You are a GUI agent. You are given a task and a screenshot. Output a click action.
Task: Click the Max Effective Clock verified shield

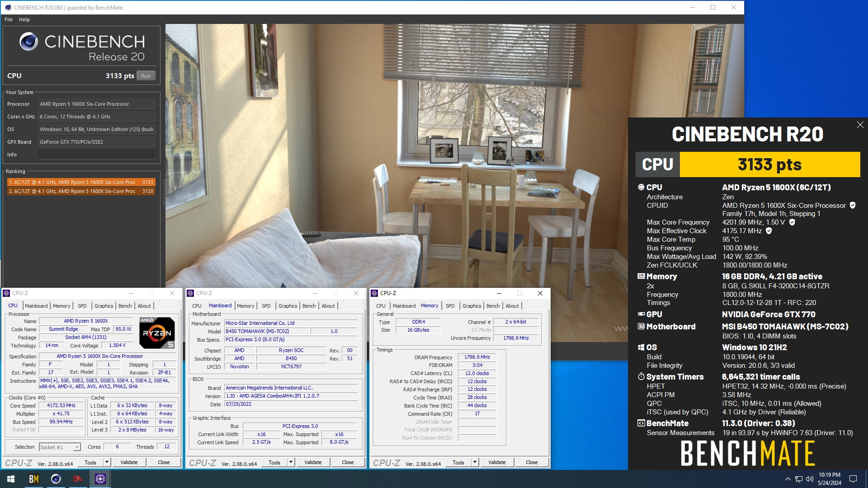(769, 231)
